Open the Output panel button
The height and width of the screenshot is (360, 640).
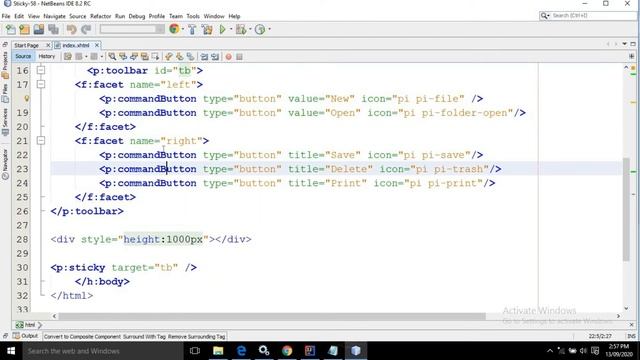pyautogui.click(x=25, y=336)
